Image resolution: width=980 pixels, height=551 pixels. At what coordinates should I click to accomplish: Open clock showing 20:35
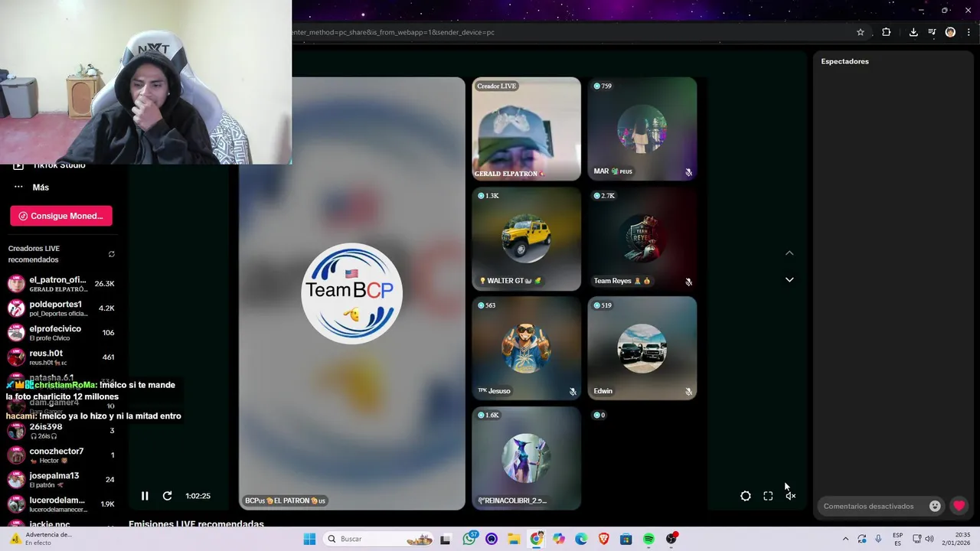(x=957, y=539)
